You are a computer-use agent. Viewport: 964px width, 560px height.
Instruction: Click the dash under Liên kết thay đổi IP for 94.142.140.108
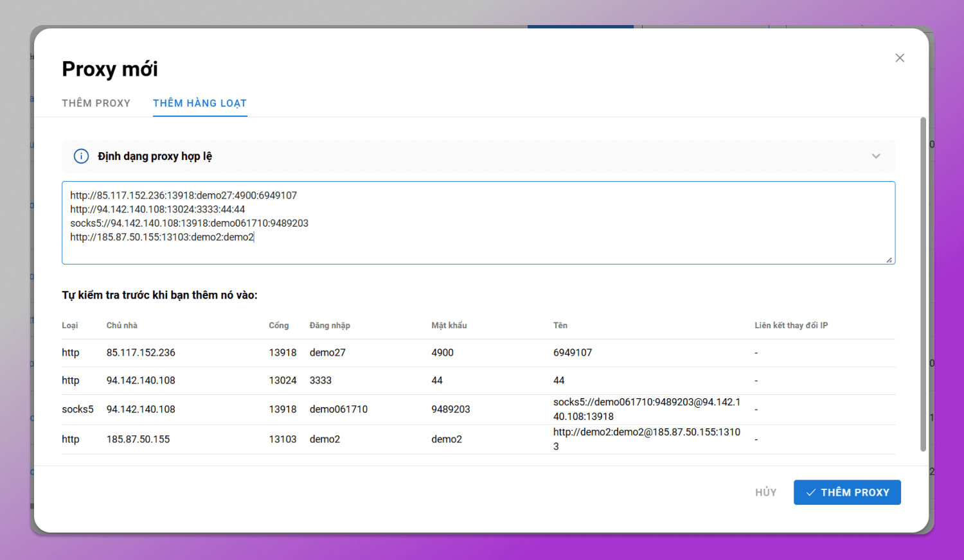click(x=756, y=380)
